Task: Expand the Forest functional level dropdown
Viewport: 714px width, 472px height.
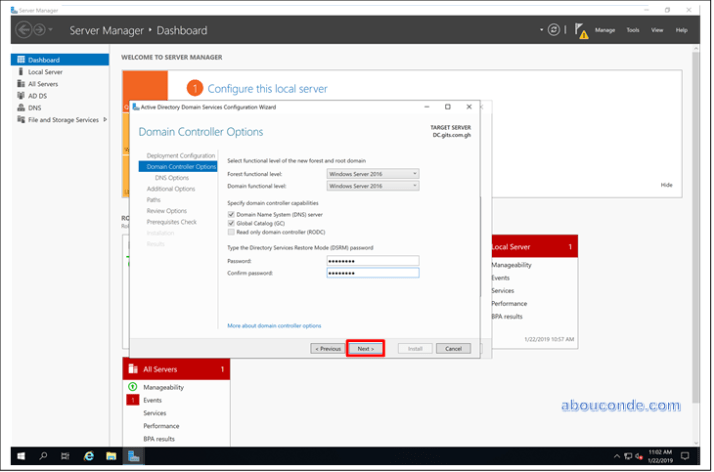Action: pyautogui.click(x=372, y=174)
